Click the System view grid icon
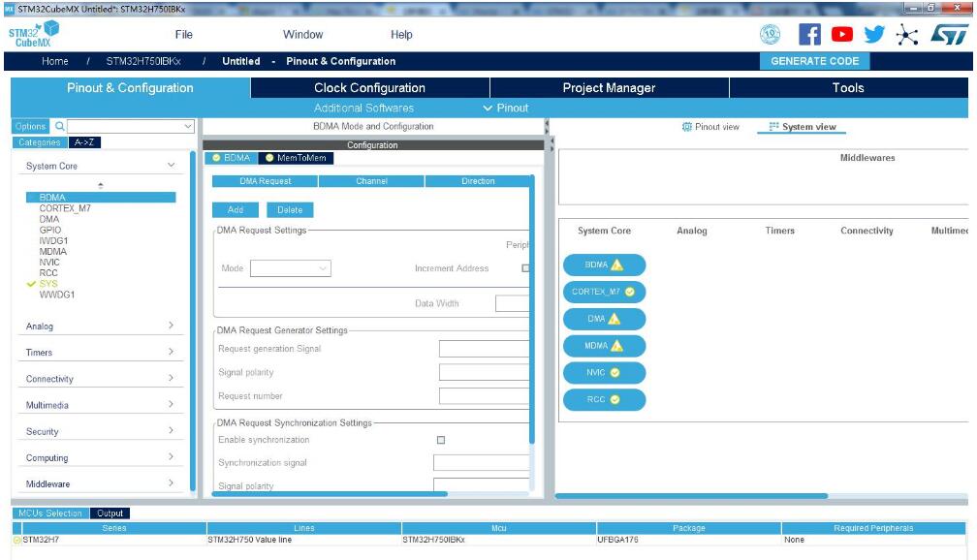This screenshot has height=560, width=977. [773, 127]
